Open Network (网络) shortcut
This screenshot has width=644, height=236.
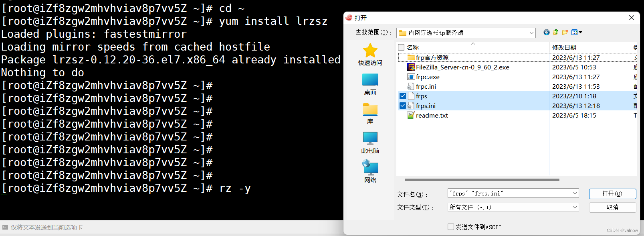370,167
